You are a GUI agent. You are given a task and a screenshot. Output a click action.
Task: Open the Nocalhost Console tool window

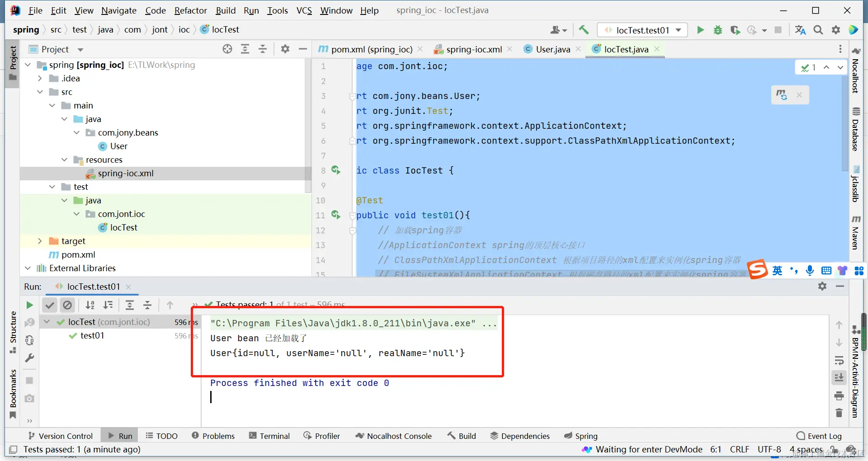click(x=393, y=436)
